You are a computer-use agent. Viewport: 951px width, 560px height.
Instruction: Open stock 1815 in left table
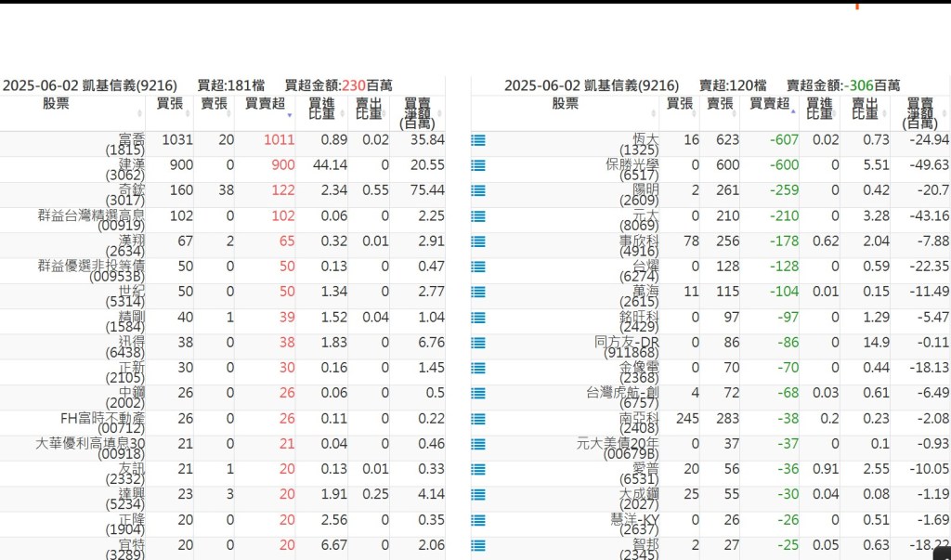click(x=125, y=144)
